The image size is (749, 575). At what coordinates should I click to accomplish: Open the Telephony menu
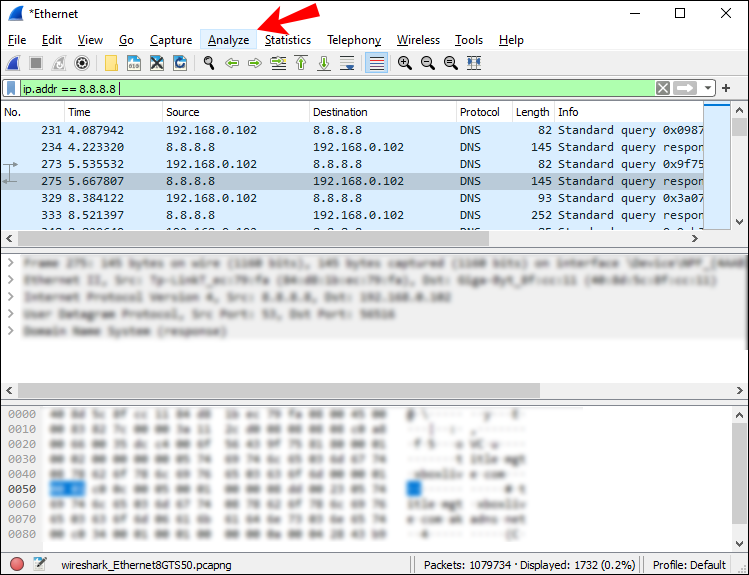[x=354, y=40]
